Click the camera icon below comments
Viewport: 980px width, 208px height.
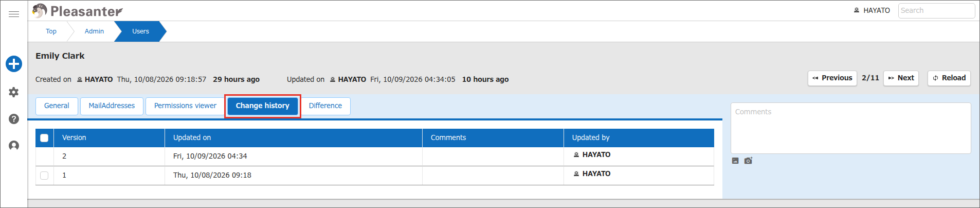pos(748,161)
